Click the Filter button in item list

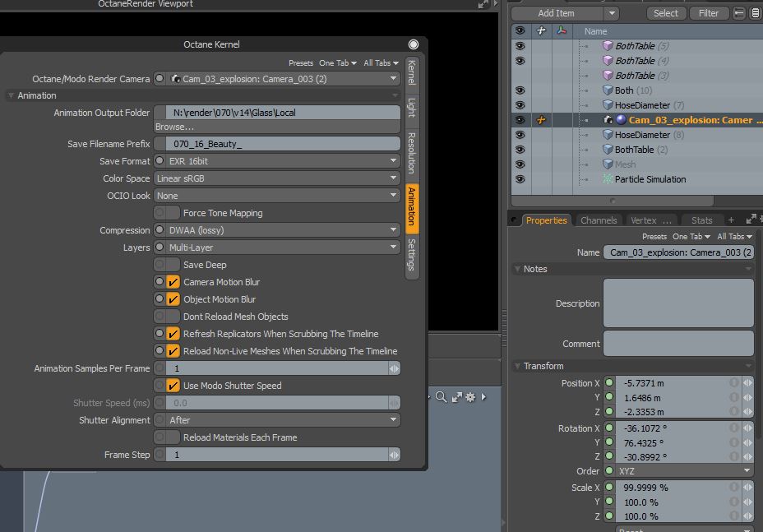709,13
